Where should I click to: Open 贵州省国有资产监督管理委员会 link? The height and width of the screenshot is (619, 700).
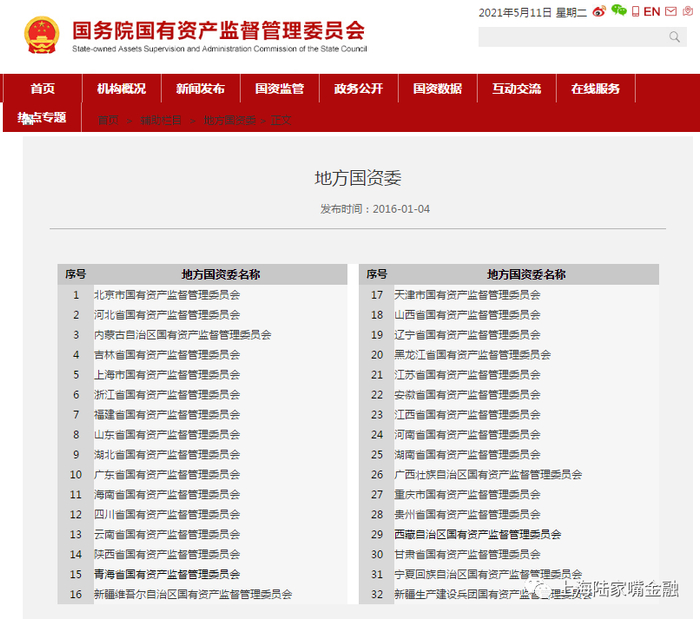point(467,515)
